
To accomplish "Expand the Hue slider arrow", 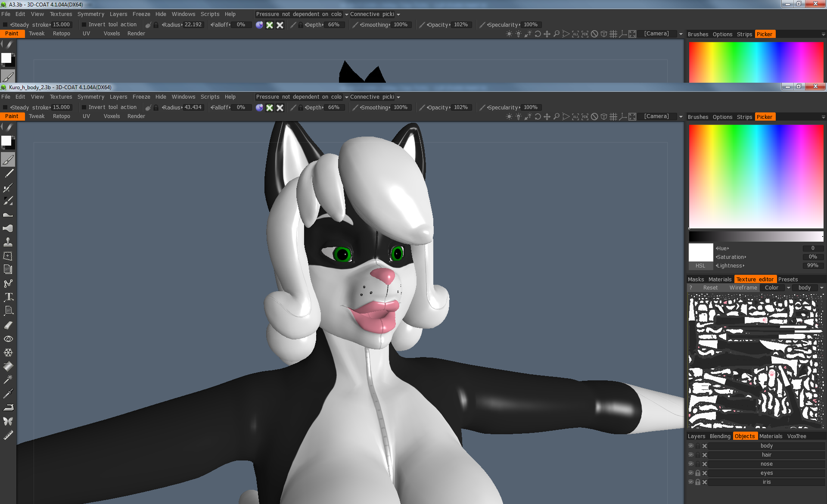I will (x=728, y=249).
